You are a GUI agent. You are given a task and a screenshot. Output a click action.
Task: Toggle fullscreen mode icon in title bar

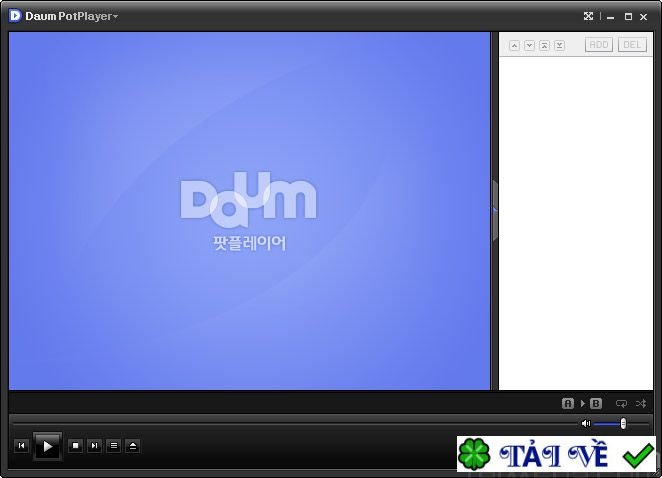coord(588,16)
